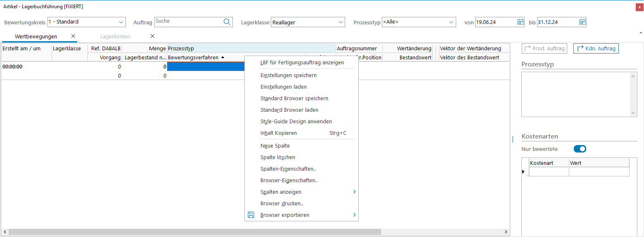Click the 'Prod. Auftrag' button
Screen dimensions: 644x237
coord(544,49)
